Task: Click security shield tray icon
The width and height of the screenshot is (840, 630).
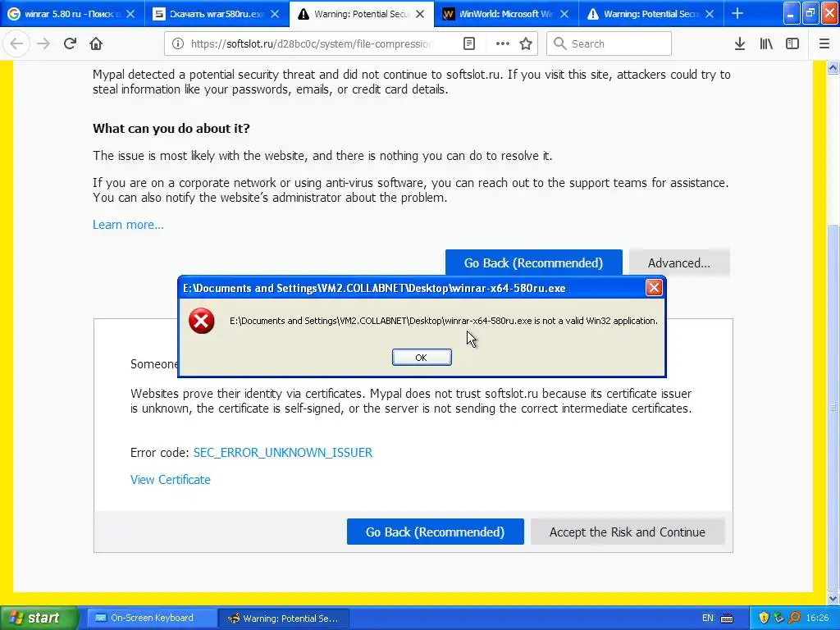Action: [x=764, y=619]
